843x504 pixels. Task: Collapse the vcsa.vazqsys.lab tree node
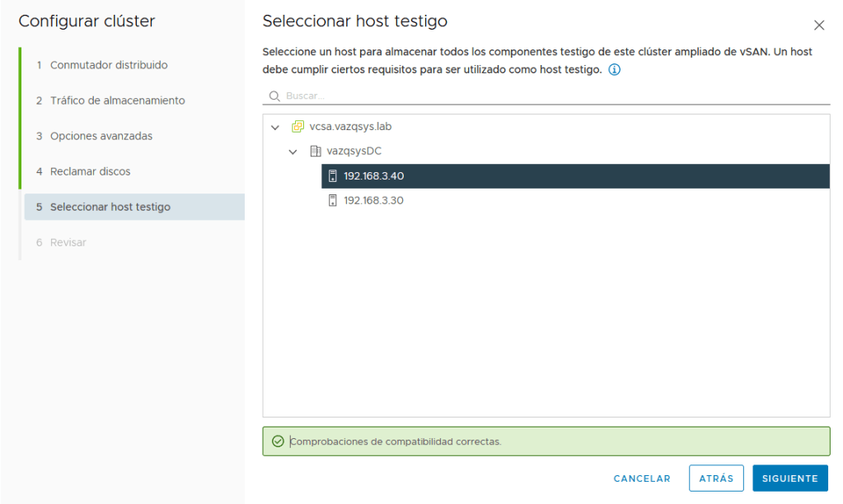[x=274, y=128]
